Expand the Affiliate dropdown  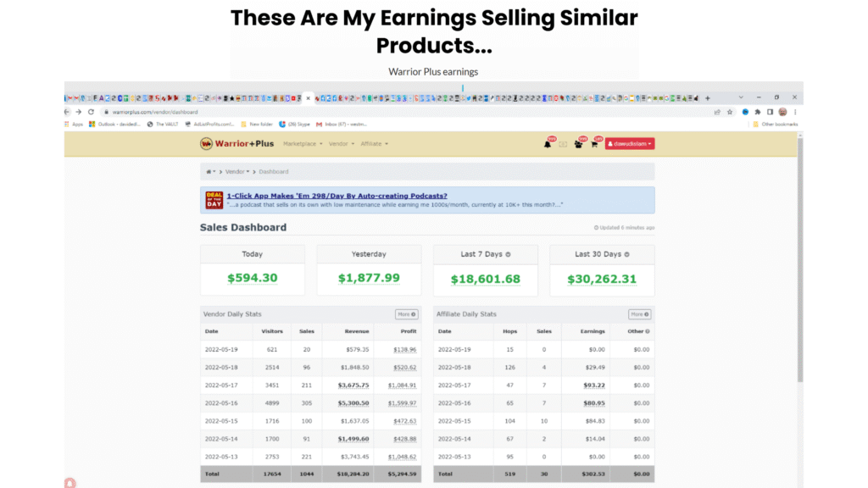[372, 143]
